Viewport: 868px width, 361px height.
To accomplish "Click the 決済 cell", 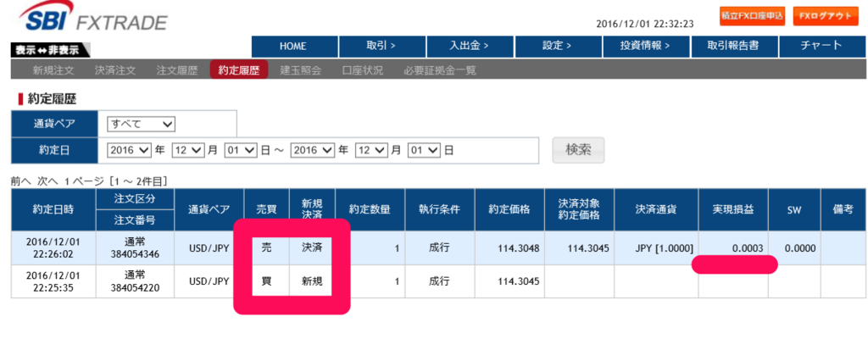I will 312,248.
